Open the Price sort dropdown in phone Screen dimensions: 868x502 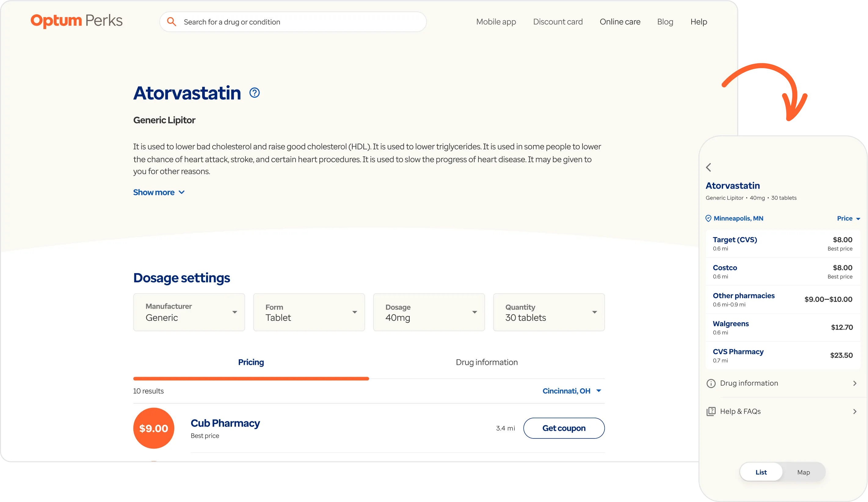click(848, 218)
